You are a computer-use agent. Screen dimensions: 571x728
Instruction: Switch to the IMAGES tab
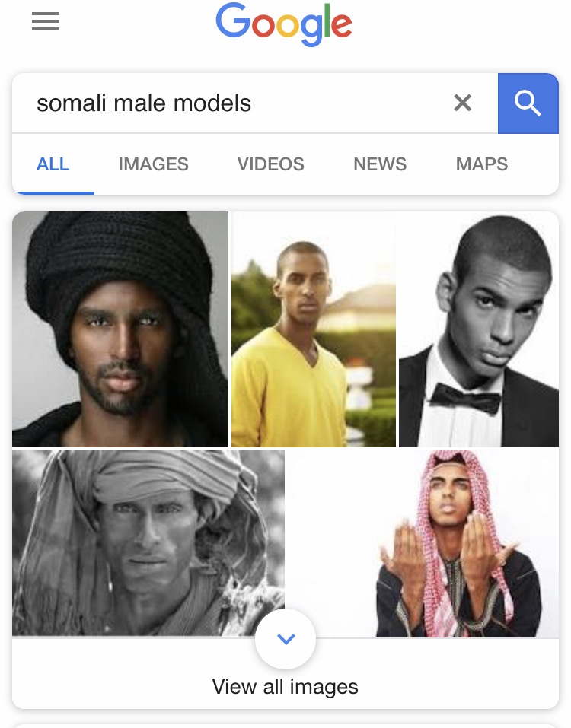pyautogui.click(x=153, y=164)
